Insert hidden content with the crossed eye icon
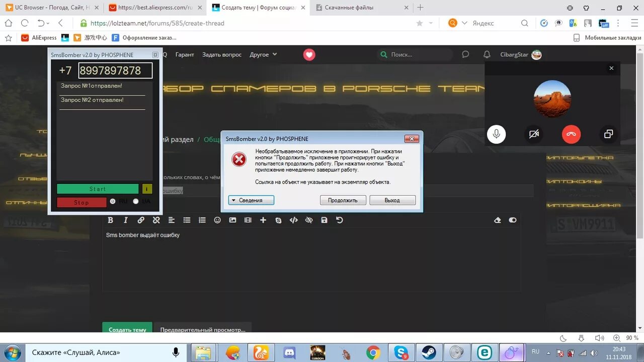The height and width of the screenshot is (362, 644). (309, 220)
